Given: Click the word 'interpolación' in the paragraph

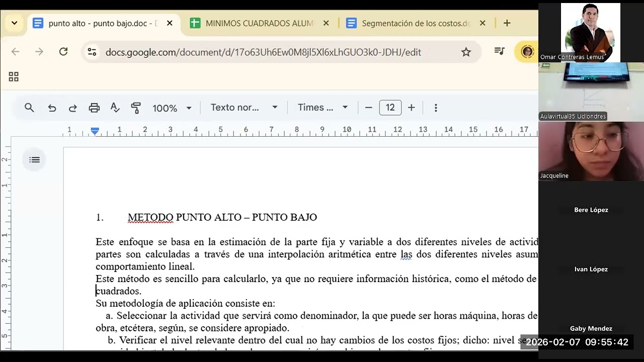Looking at the screenshot, I should coord(296,254).
